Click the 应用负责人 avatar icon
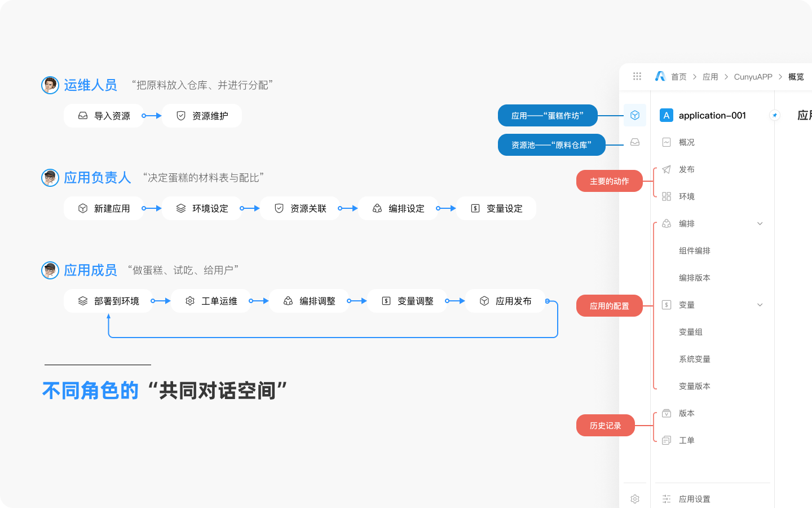 (50, 178)
